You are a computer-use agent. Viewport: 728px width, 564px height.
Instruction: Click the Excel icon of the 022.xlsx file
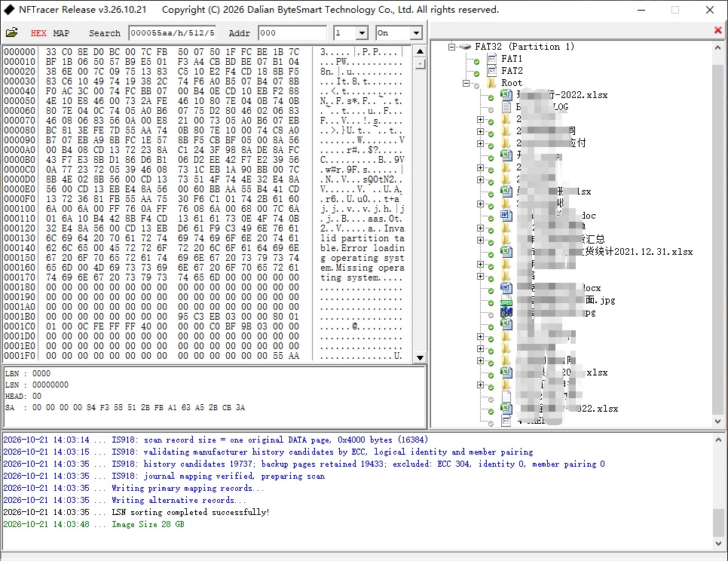click(x=506, y=409)
